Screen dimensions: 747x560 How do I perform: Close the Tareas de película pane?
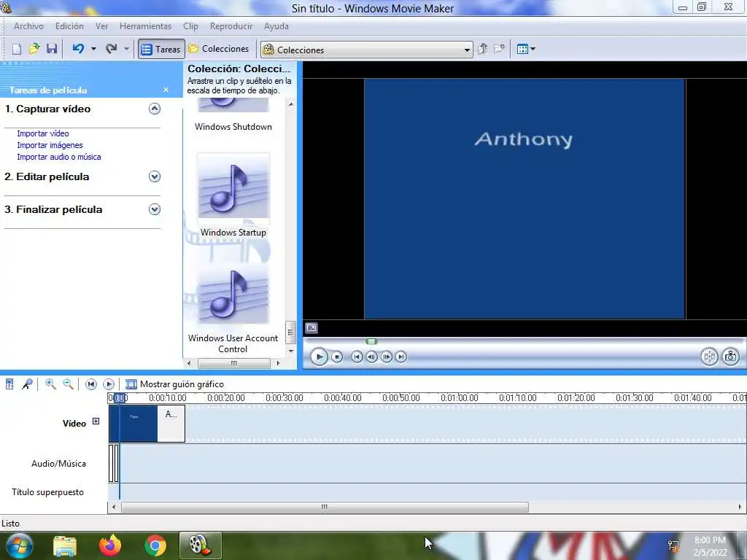pyautogui.click(x=166, y=90)
